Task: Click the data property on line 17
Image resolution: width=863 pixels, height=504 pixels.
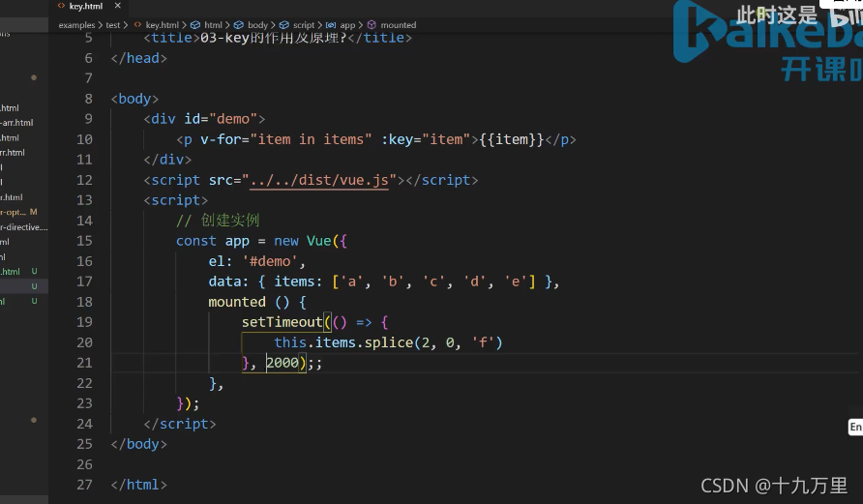Action: 224,282
